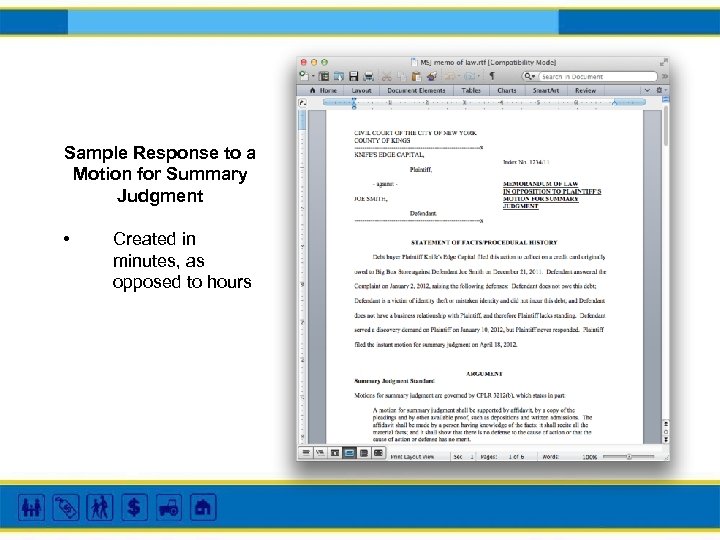Open the search options magnifier dropdown
The height and width of the screenshot is (540, 720).
[x=530, y=76]
